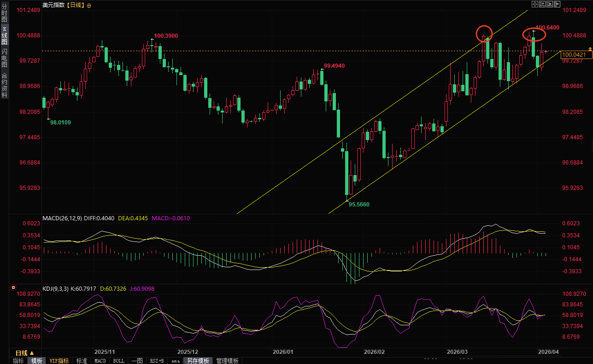This screenshot has height=364, width=593.
Task: Open the 合约资料 side tab
Action: [x=5, y=85]
